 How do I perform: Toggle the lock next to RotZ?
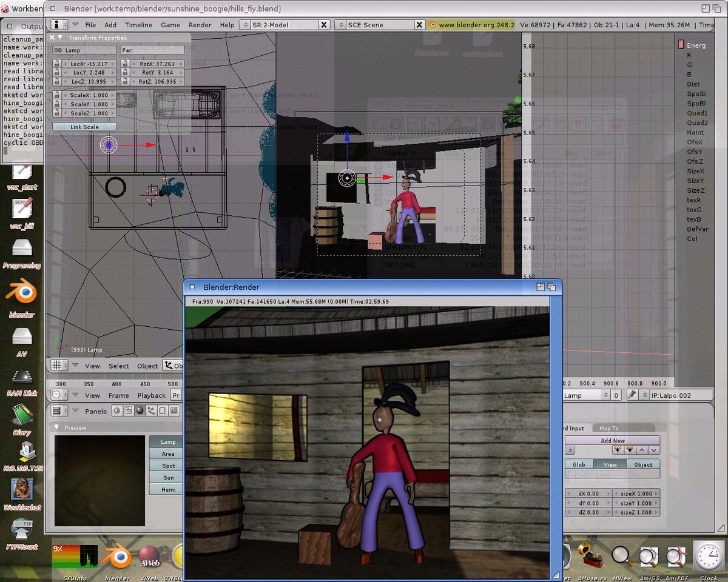[125, 81]
